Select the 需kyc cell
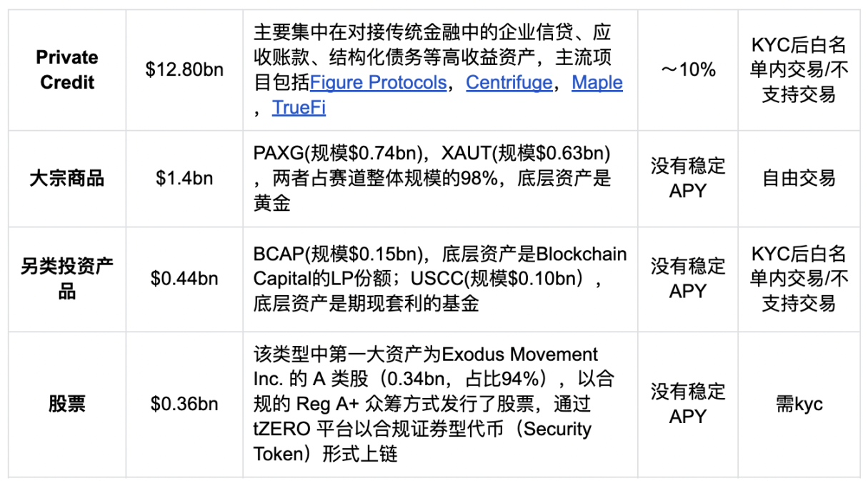 click(x=799, y=405)
